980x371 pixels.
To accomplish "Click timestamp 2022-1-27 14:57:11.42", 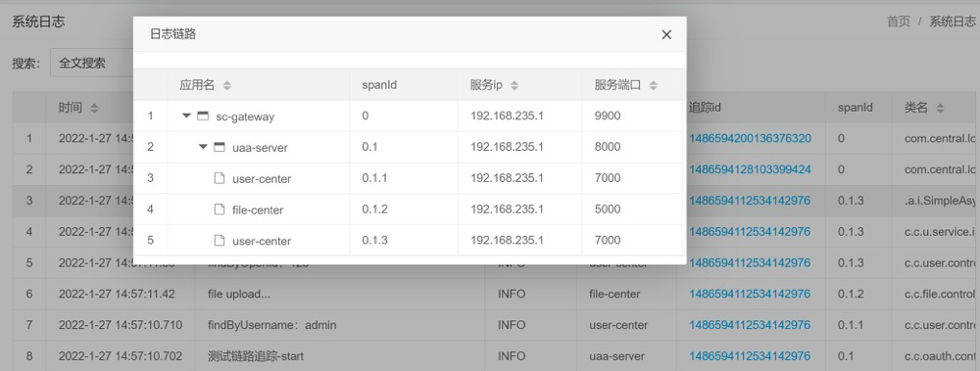I will [117, 295].
